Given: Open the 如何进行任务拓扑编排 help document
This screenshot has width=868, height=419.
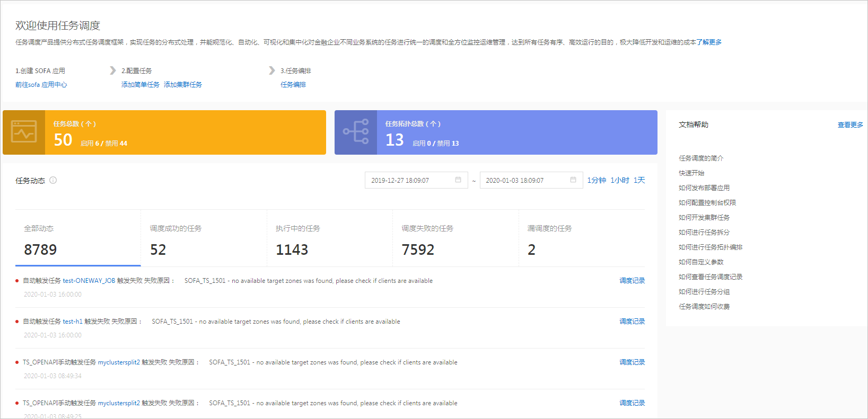Looking at the screenshot, I should pyautogui.click(x=711, y=247).
